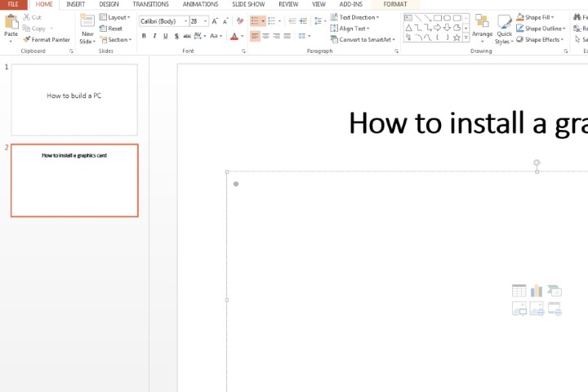
Task: Insert a table via placeholder icon
Action: [519, 291]
